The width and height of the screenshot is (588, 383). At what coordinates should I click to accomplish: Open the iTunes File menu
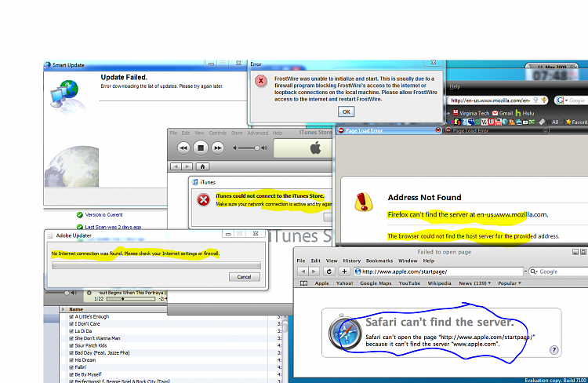point(173,133)
